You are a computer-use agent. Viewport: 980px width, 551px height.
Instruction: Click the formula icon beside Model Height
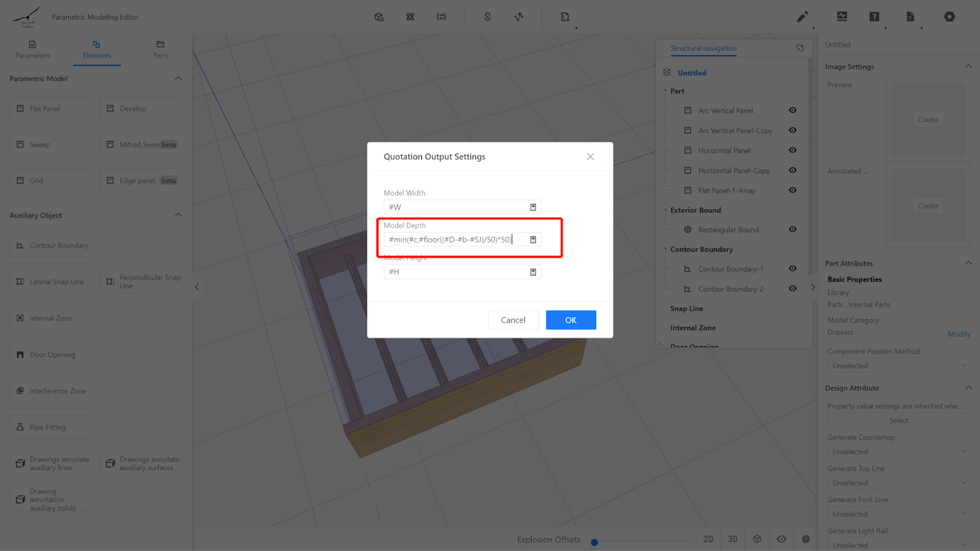533,272
